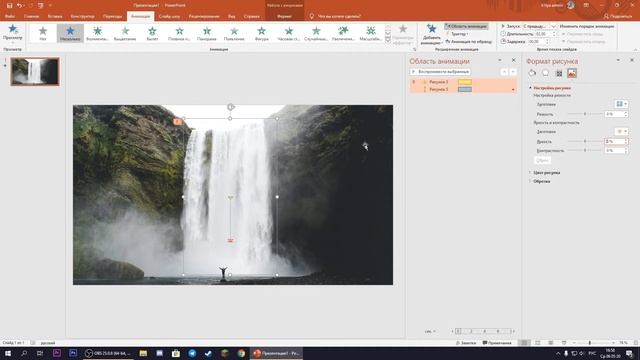
Task: Collapse the Picture Corrections section
Action: point(530,88)
